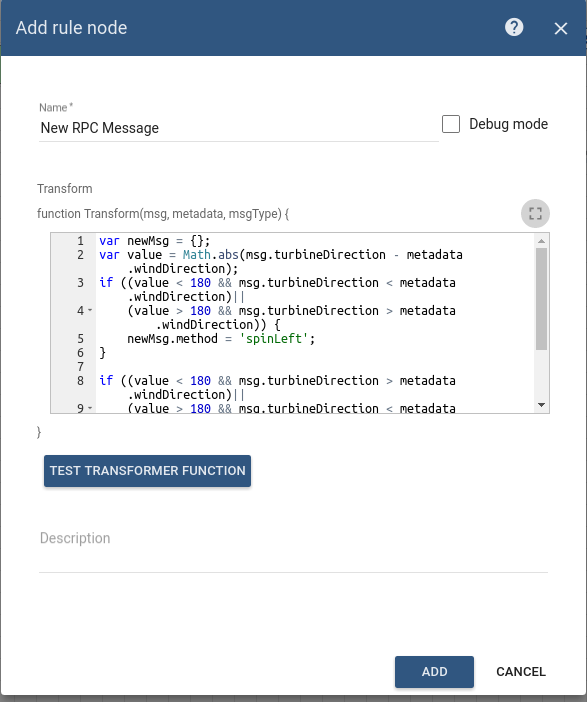Click line number 7 in the gutter
Viewport: 587px width, 702px height.
pos(81,367)
